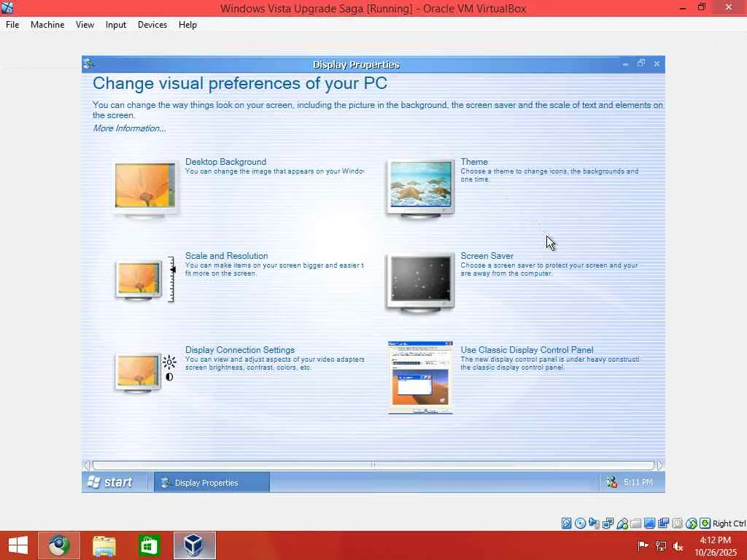
Task: Click the horizontal scrollbar right arrow
Action: 659,465
